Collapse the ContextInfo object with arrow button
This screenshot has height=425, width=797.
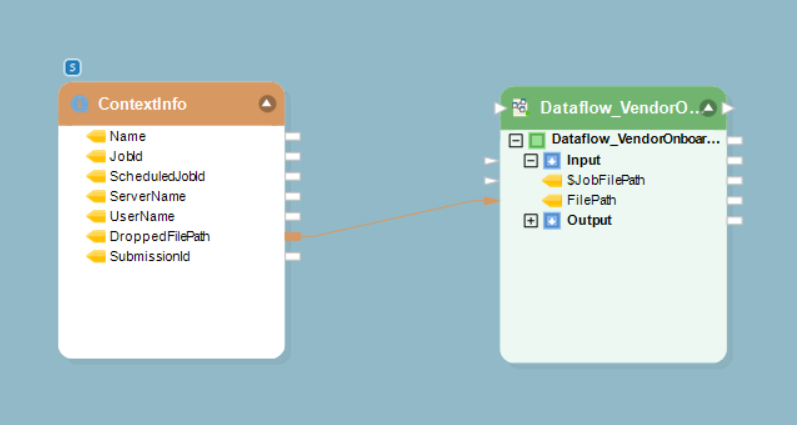coord(267,103)
